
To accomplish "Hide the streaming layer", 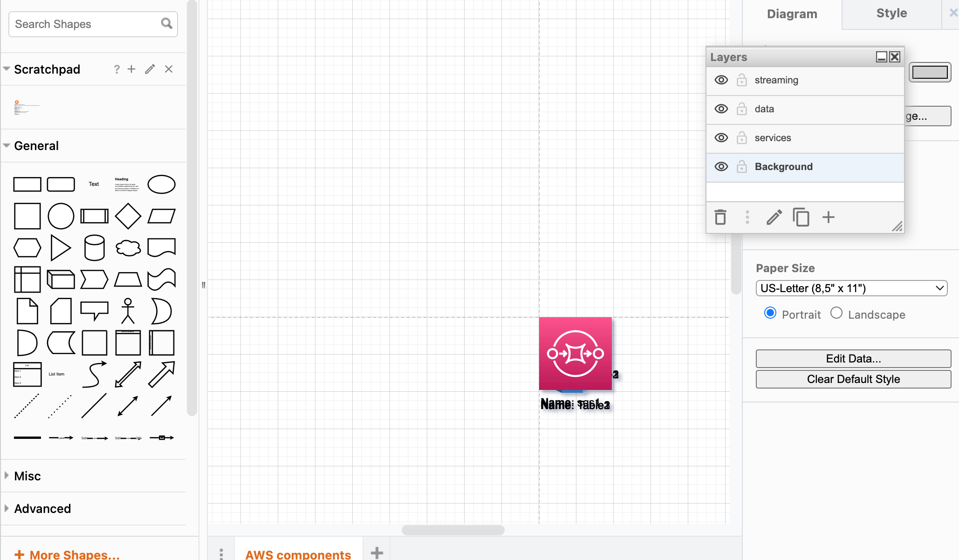I will (721, 80).
